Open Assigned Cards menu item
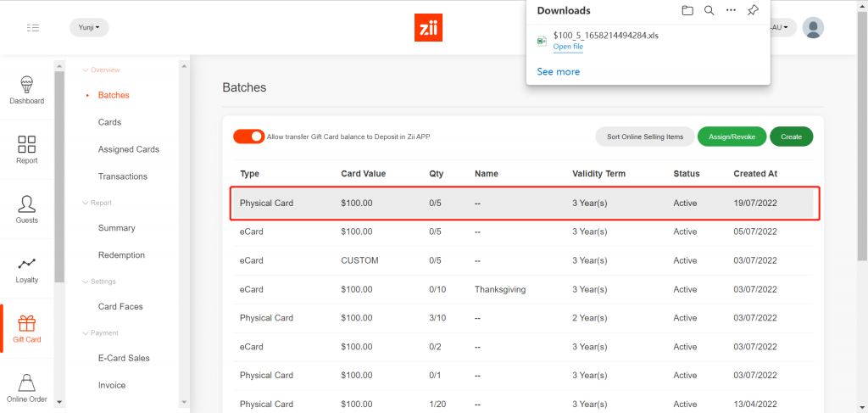Screen dimensions: 868x413 (128, 149)
